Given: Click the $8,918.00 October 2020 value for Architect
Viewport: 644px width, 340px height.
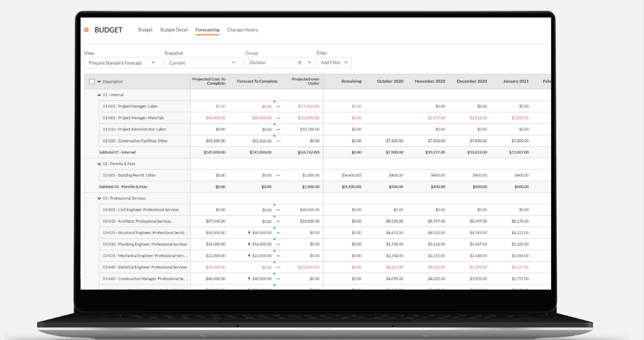Looking at the screenshot, I should tap(394, 221).
